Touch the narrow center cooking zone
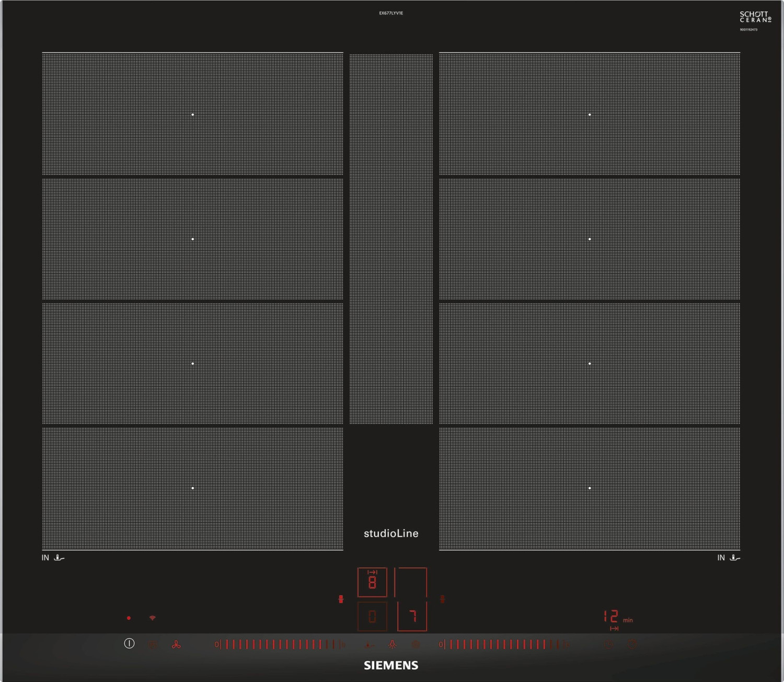The height and width of the screenshot is (682, 784). coord(391,238)
